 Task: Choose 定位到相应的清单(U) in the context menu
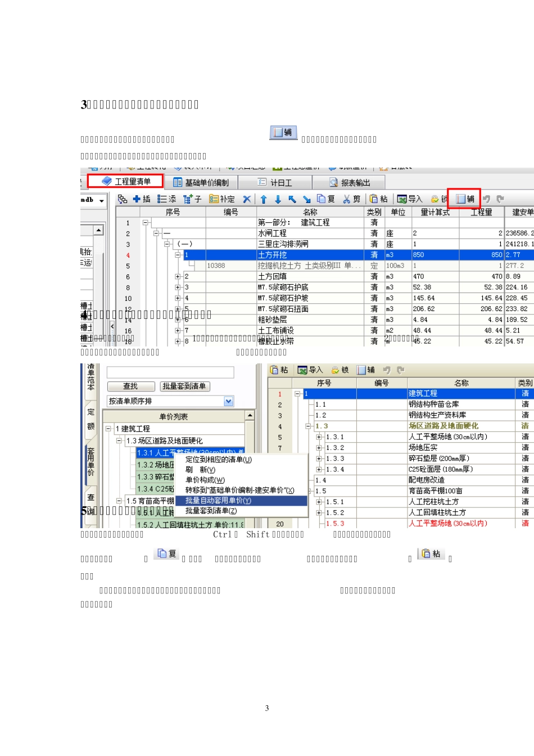(x=241, y=460)
